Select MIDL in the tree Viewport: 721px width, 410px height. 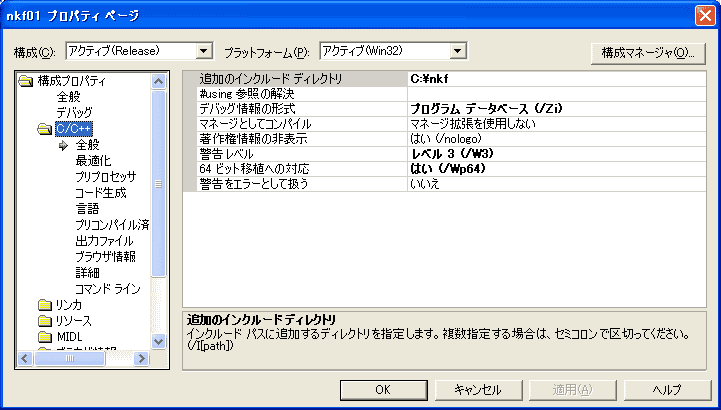point(69,337)
